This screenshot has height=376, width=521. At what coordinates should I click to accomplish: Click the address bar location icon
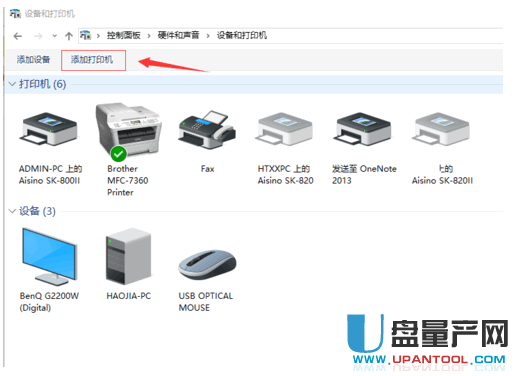point(86,35)
